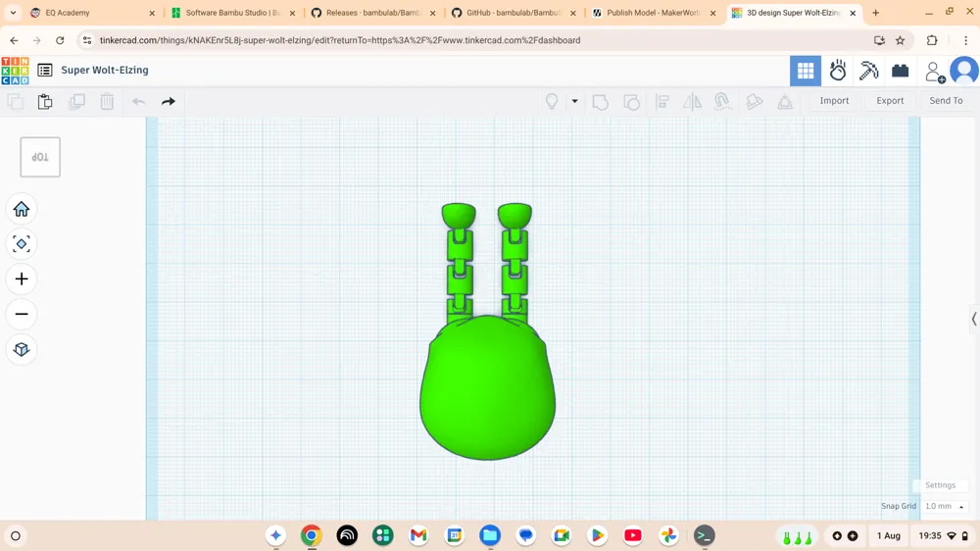Image resolution: width=980 pixels, height=551 pixels.
Task: Click the Delete trash icon
Action: click(x=107, y=101)
